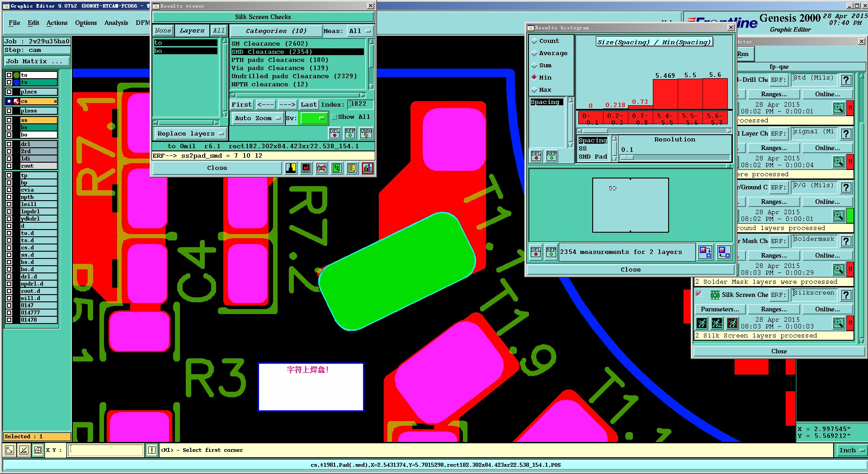Click the grid icon next to X Y
Viewport: 868px width, 474px height.
click(x=38, y=450)
